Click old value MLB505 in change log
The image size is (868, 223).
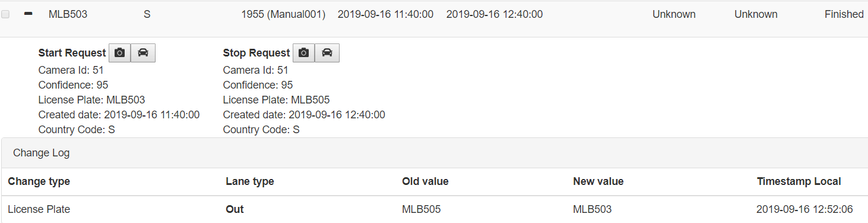422,209
